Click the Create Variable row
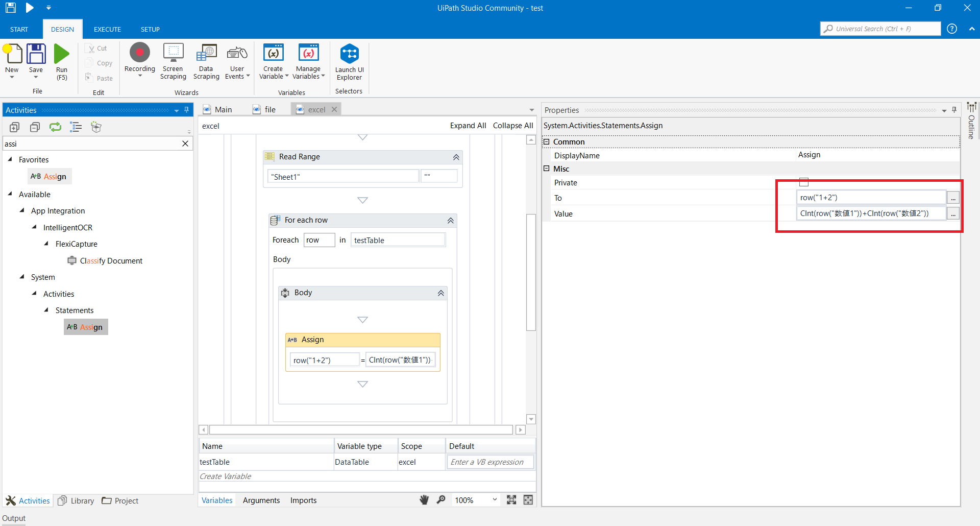The image size is (980, 526). (367, 476)
